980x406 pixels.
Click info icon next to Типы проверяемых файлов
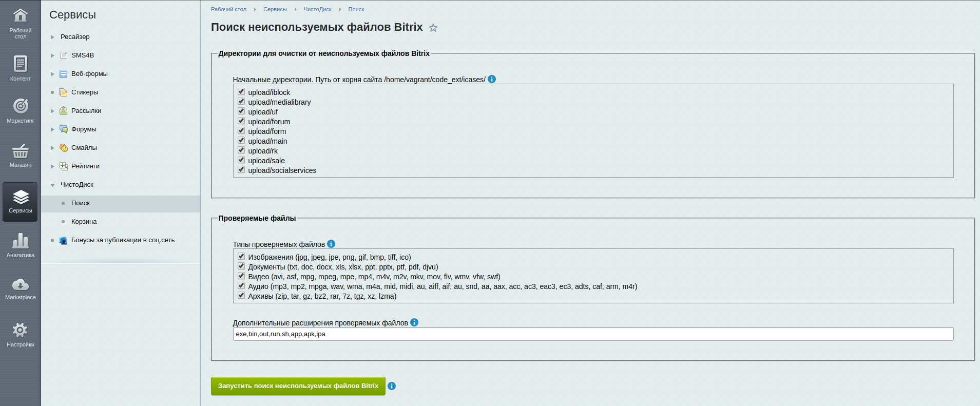pos(331,244)
